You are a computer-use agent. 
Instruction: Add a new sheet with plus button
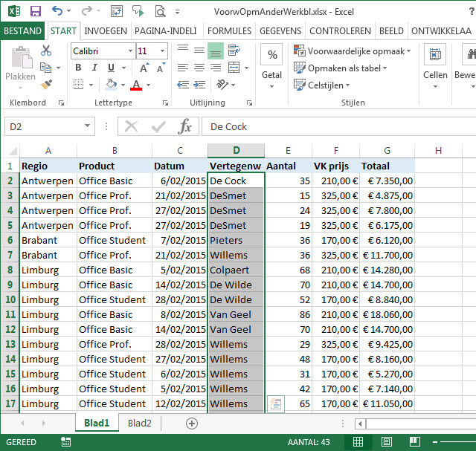(x=192, y=423)
